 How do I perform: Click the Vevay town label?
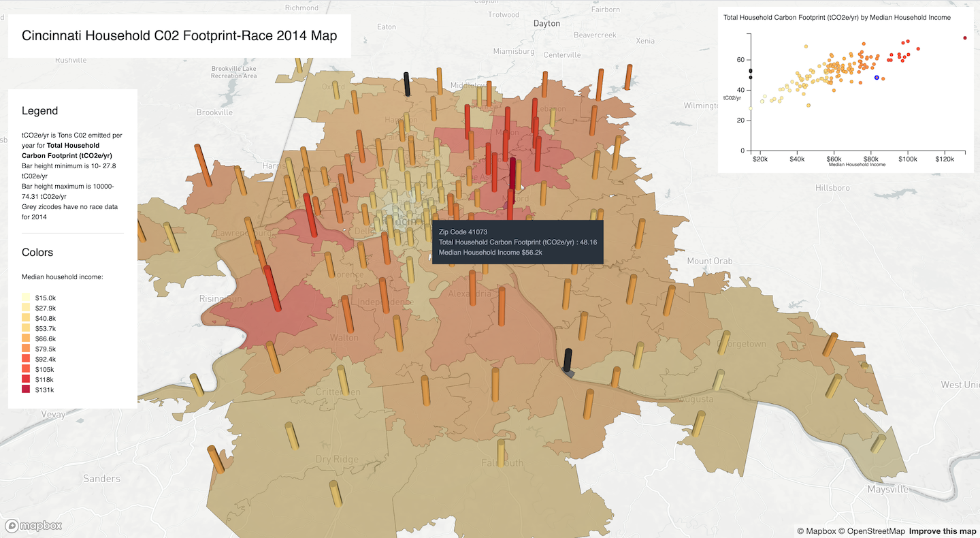(x=52, y=414)
